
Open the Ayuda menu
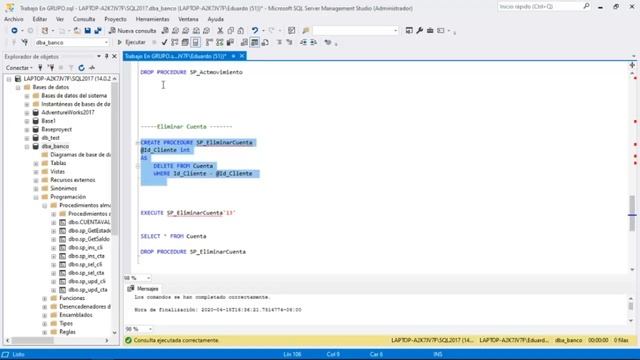pyautogui.click(x=216, y=19)
